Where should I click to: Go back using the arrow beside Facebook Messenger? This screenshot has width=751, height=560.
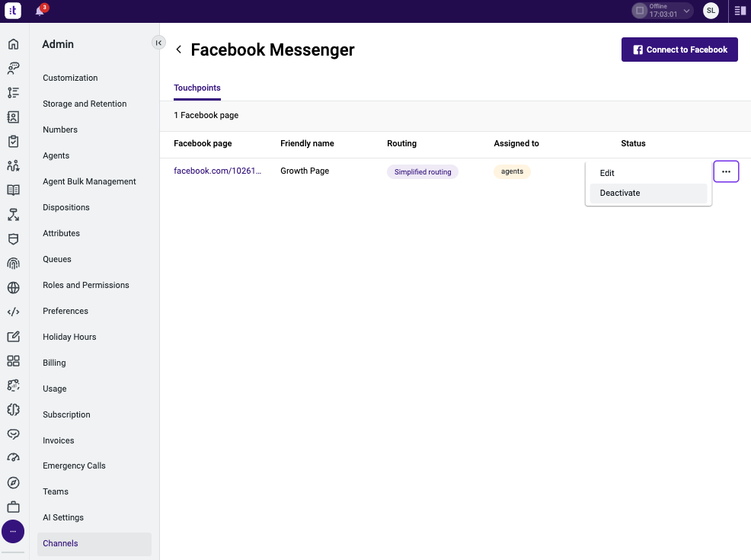(x=179, y=50)
